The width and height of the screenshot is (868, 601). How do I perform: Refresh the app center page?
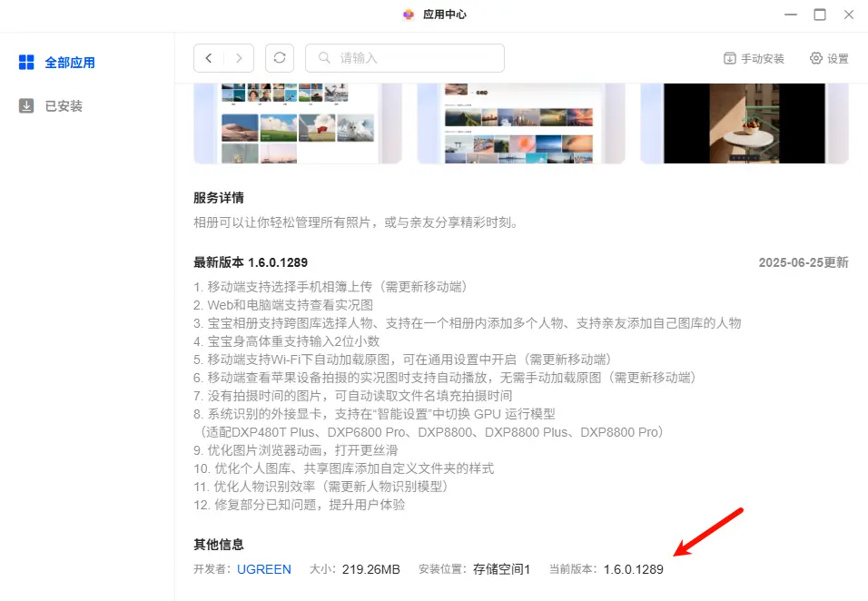pos(280,58)
